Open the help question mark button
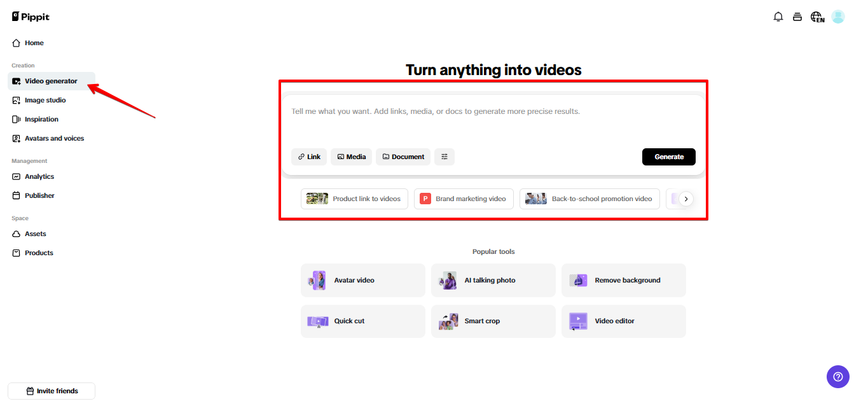The height and width of the screenshot is (406, 868). (x=838, y=376)
